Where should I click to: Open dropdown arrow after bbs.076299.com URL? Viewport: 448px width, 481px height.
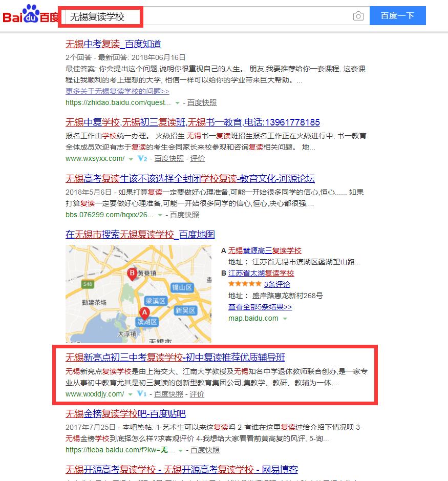[x=160, y=215]
